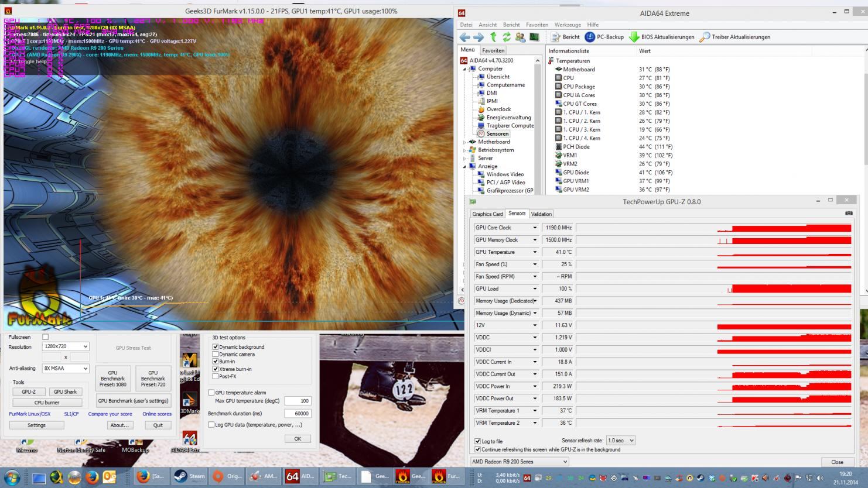This screenshot has height=488, width=868.
Task: Open GPU Core Clock sensor dropdown arrow
Action: click(x=534, y=228)
